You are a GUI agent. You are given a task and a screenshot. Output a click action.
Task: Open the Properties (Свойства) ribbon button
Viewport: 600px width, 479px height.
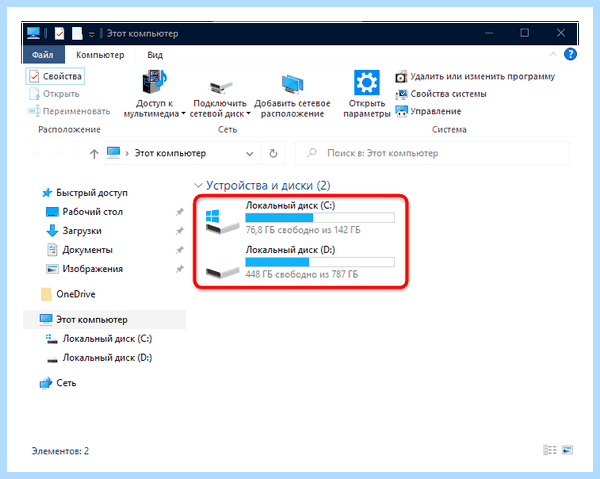coord(55,77)
